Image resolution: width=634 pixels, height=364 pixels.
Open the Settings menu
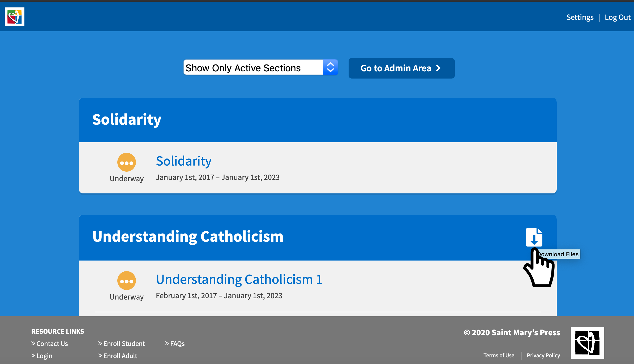pyautogui.click(x=580, y=17)
